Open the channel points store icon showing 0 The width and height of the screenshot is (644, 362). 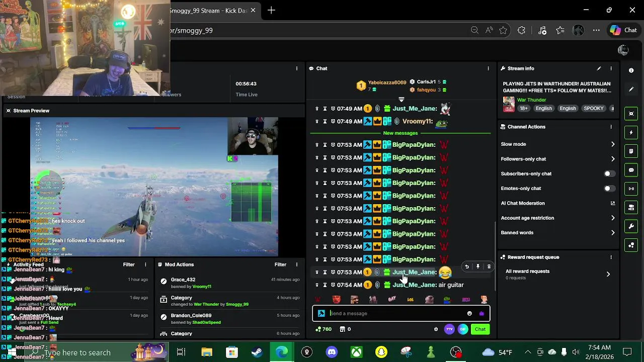pyautogui.click(x=345, y=329)
